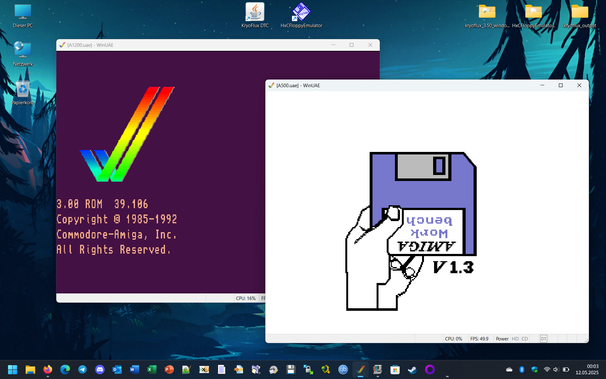Screen dimensions: 606x379
Task: Click the rainbow checkmark logo in A1200 window
Action: tap(127, 134)
